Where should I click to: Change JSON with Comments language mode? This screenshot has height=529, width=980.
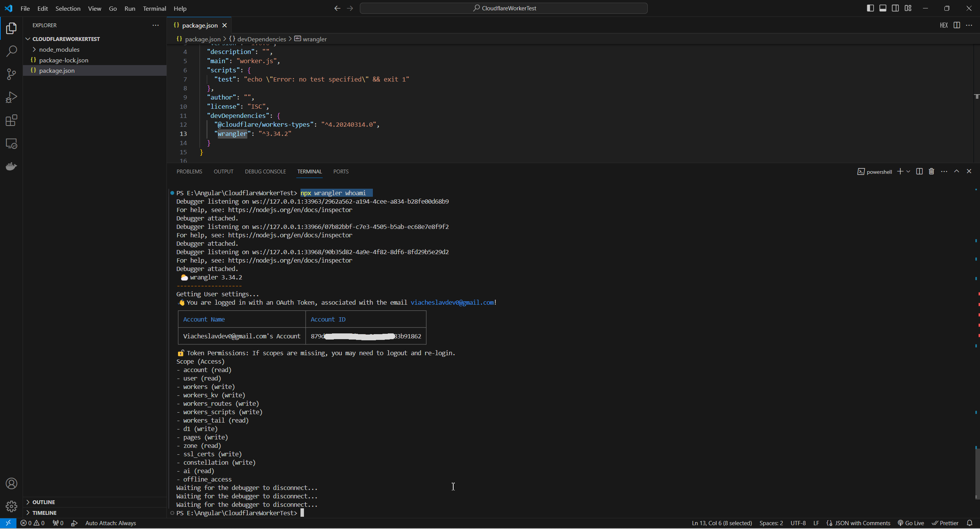pos(862,523)
